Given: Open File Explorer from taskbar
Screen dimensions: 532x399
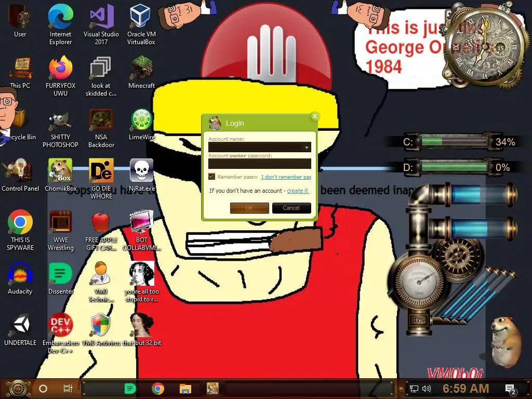Looking at the screenshot, I should [185, 389].
